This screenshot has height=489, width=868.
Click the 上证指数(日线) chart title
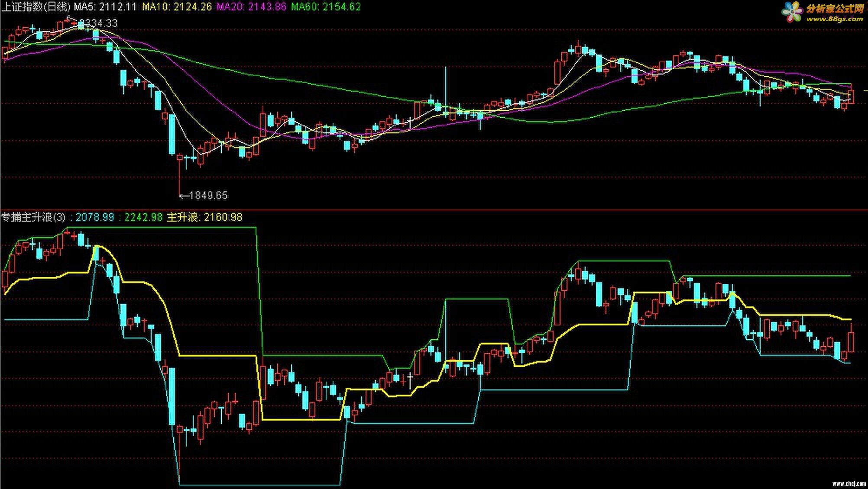(x=36, y=7)
